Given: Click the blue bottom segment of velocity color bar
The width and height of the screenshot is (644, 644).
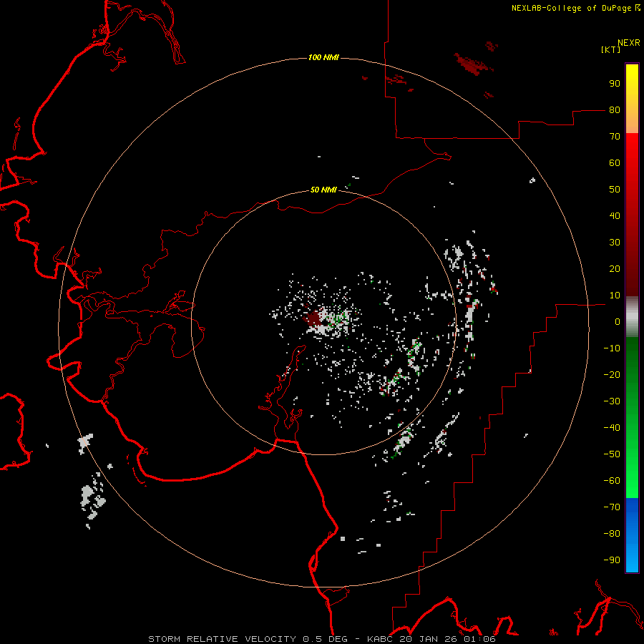Looking at the screenshot, I should (x=632, y=535).
